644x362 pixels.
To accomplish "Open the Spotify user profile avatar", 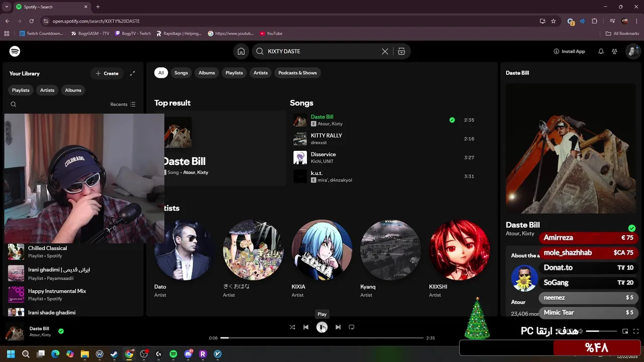I will click(x=632, y=51).
